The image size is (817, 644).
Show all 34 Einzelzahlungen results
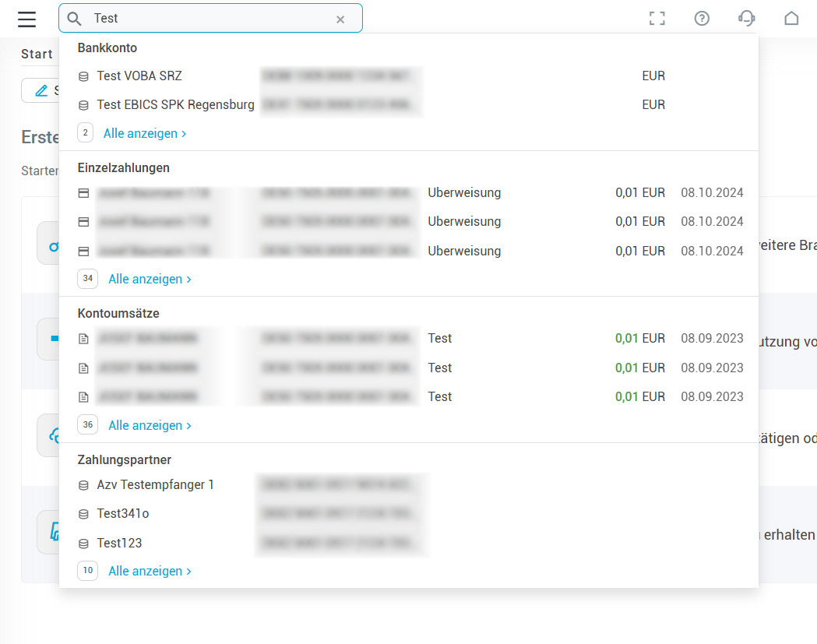(150, 280)
